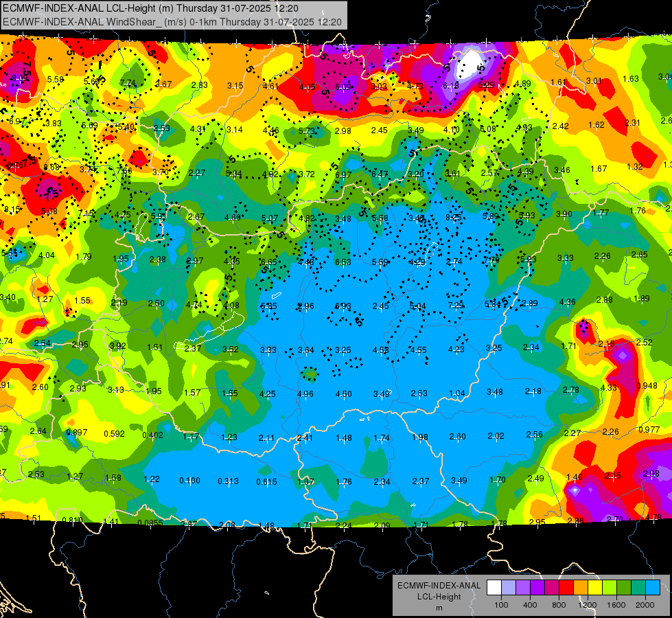Click the yellow legend color swatch
This screenshot has height=618, width=672.
coord(595,587)
